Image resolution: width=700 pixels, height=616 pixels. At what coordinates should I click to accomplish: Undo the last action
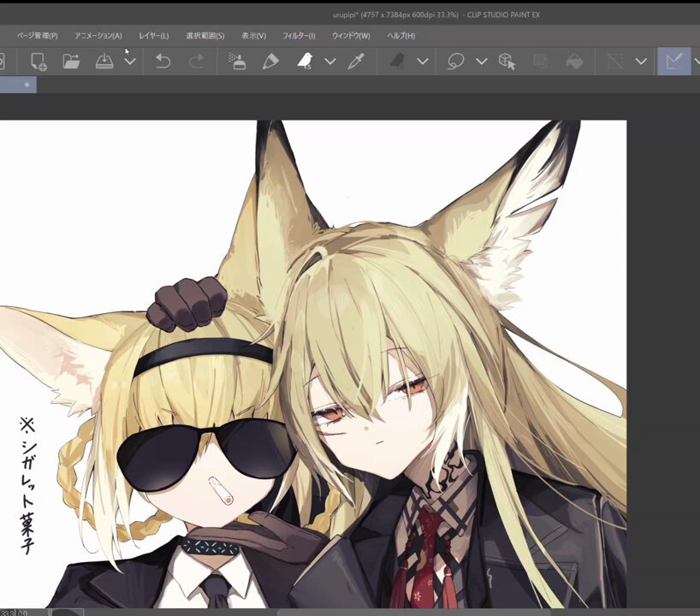point(163,61)
